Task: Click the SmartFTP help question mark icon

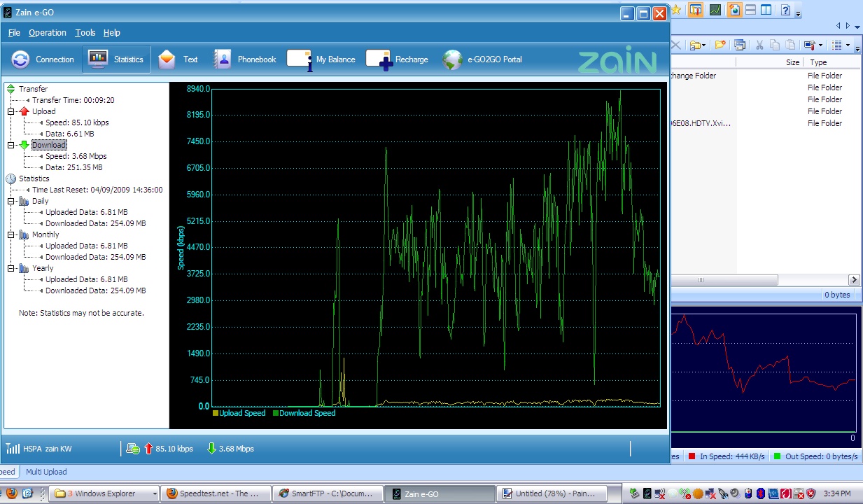Action: (786, 10)
